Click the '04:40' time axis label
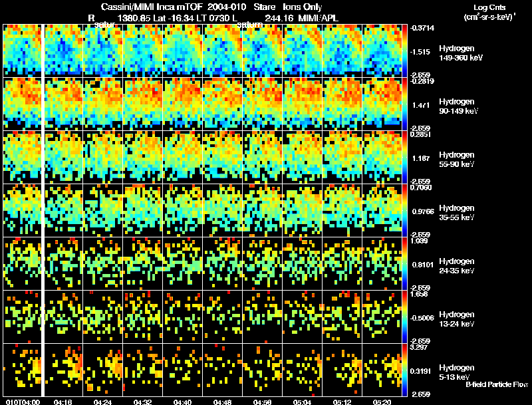This screenshot has width=532, height=405. [x=182, y=402]
